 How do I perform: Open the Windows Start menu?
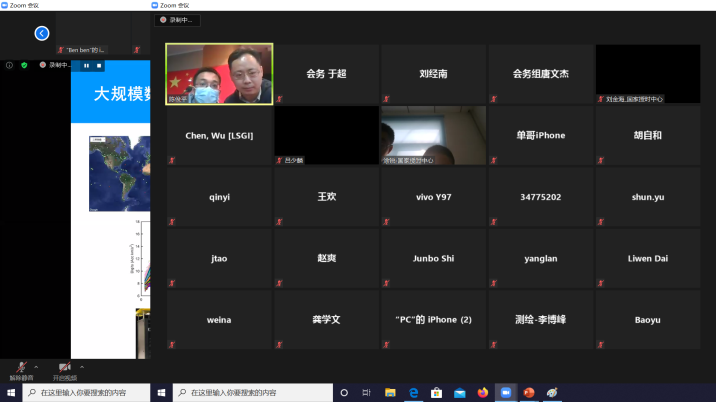(x=163, y=393)
